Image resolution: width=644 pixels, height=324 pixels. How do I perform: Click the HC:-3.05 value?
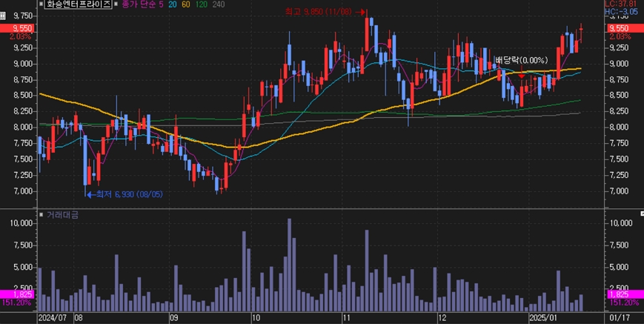[623, 11]
